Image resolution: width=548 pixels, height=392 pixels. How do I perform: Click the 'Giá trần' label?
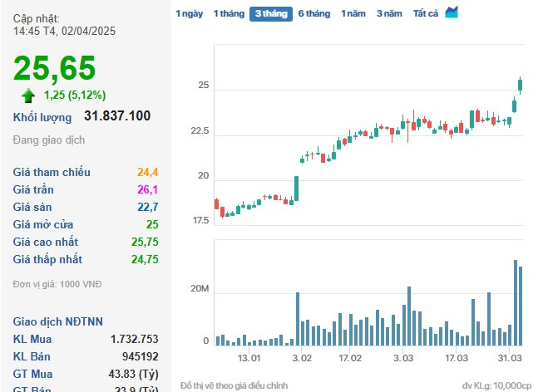coord(33,189)
